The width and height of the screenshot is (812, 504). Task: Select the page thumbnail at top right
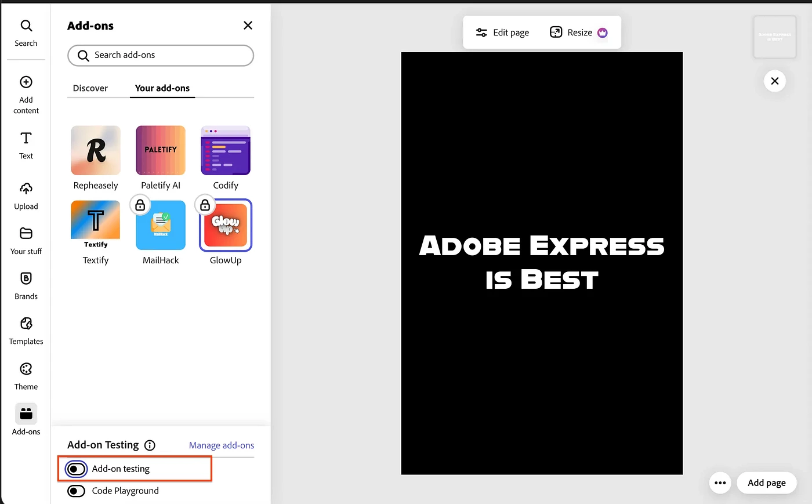pos(775,37)
